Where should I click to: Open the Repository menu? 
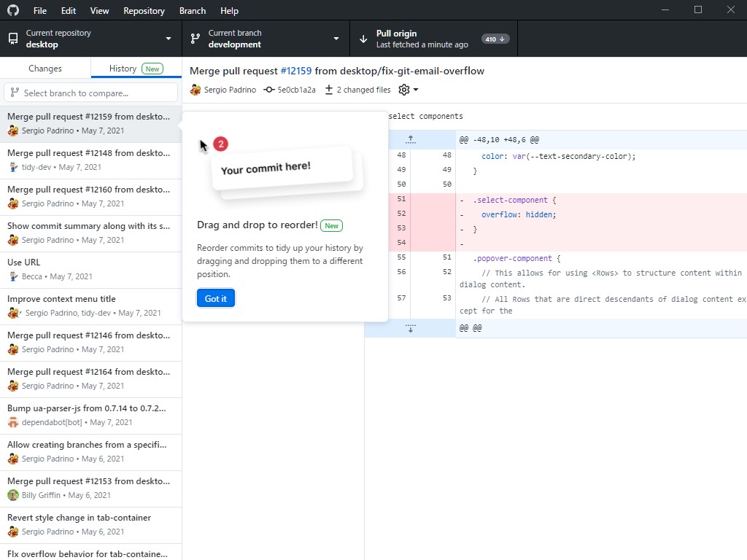point(144,11)
